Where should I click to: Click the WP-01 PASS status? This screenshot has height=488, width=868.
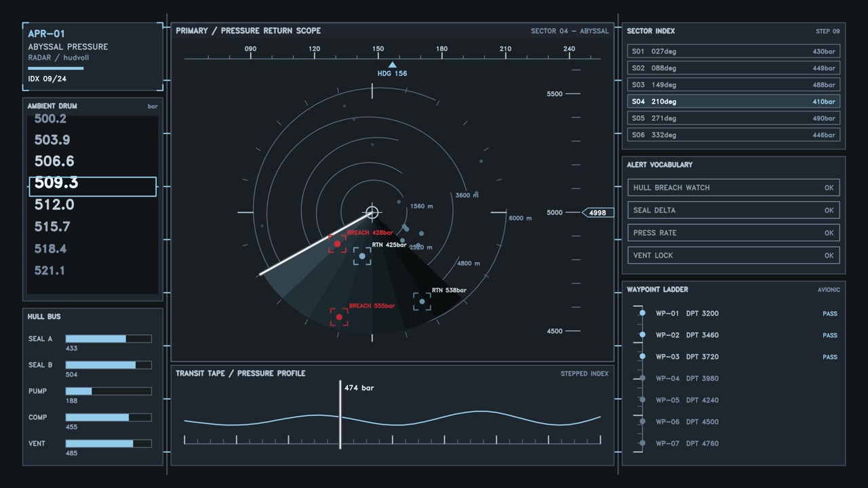[x=830, y=314]
